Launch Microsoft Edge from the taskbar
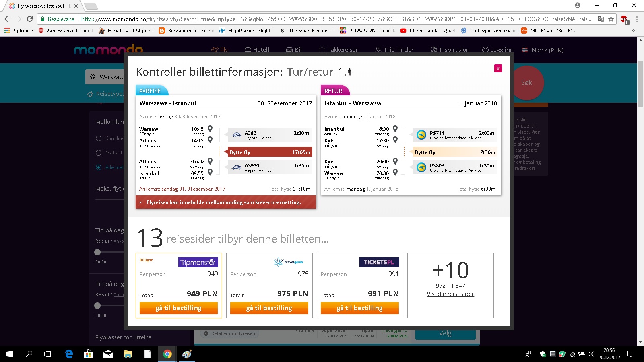The image size is (644, 362). click(x=69, y=354)
